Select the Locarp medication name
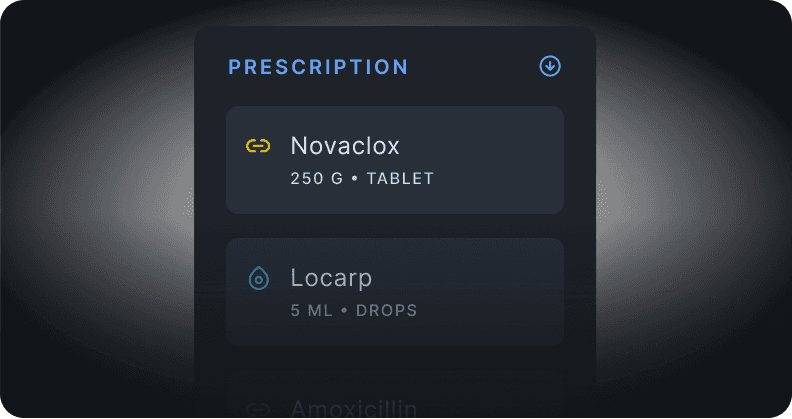The width and height of the screenshot is (792, 419). [x=331, y=278]
